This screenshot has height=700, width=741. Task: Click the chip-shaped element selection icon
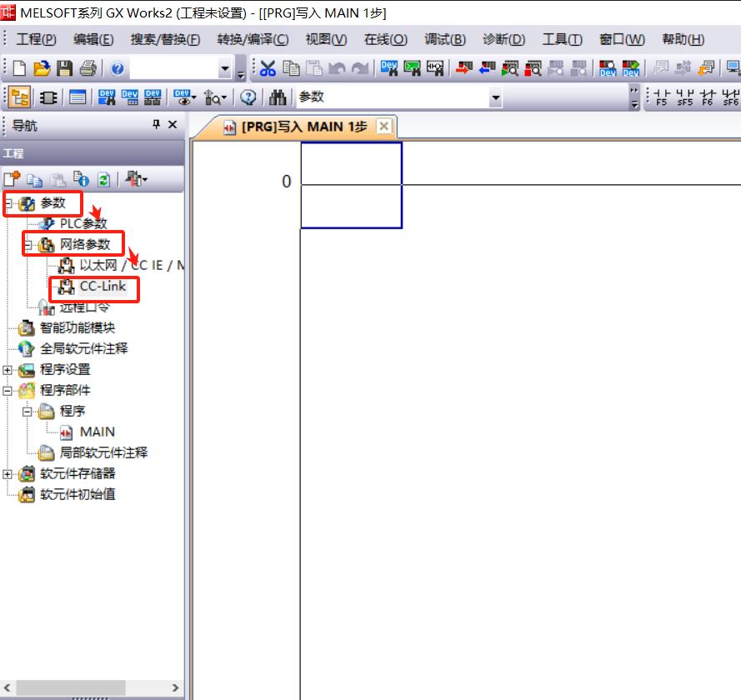point(48,97)
